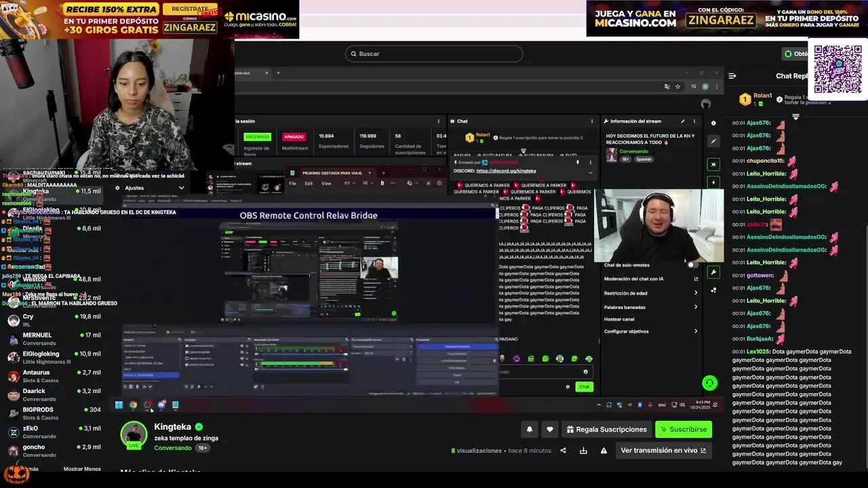
Task: Click Discord icon on the streamed taskbar
Action: [x=161, y=405]
